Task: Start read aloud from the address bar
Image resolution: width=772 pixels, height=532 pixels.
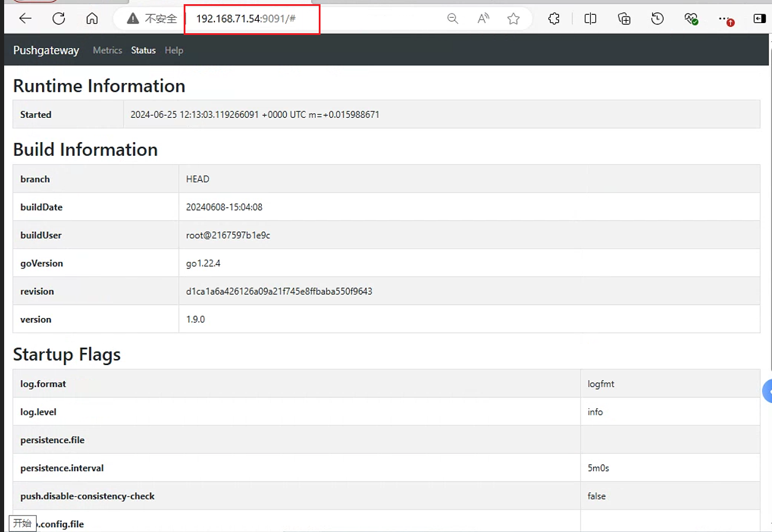Action: pos(483,19)
